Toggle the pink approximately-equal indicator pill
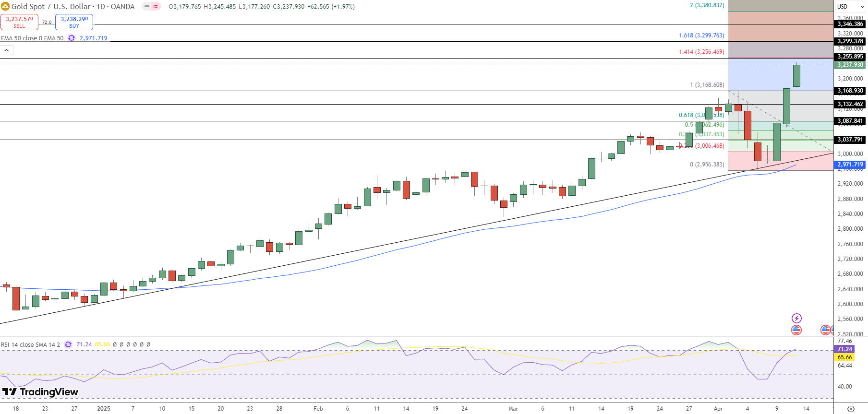868x414 pixels. (x=156, y=6)
